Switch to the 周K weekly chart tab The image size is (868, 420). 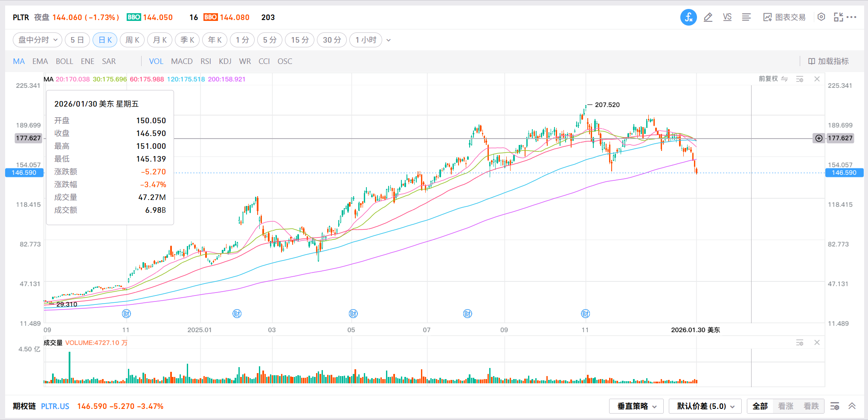[x=132, y=40]
